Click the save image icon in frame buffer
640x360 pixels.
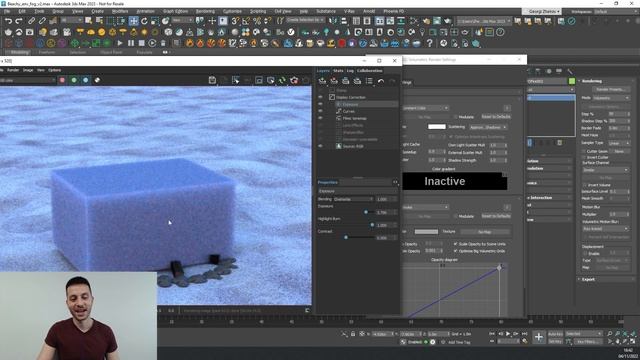[212, 80]
